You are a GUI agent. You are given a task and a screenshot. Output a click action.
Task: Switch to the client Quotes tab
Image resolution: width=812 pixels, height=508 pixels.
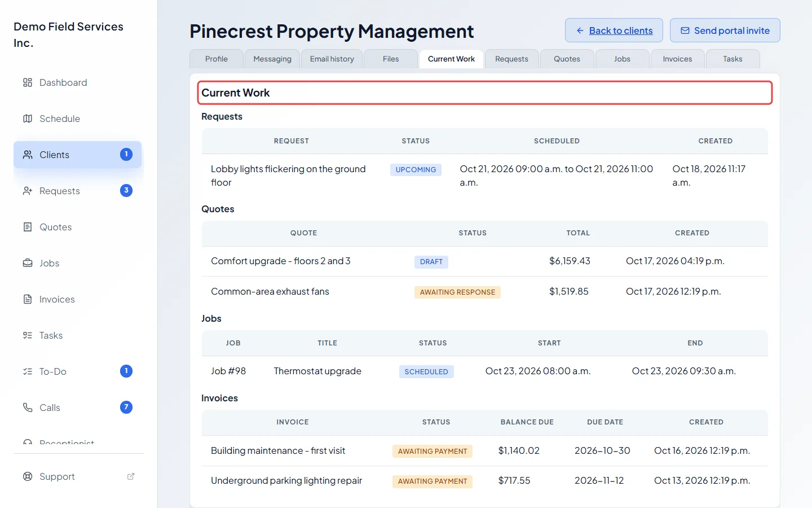pos(567,59)
